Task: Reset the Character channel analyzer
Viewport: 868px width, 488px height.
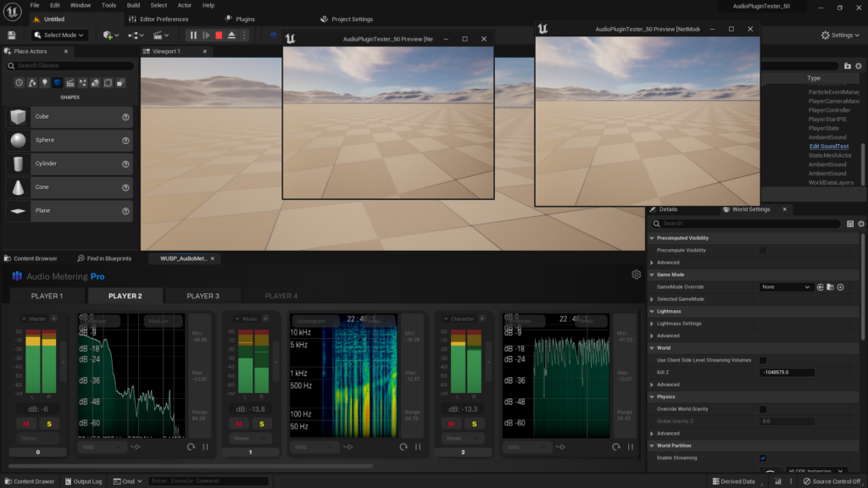Action: tap(616, 446)
